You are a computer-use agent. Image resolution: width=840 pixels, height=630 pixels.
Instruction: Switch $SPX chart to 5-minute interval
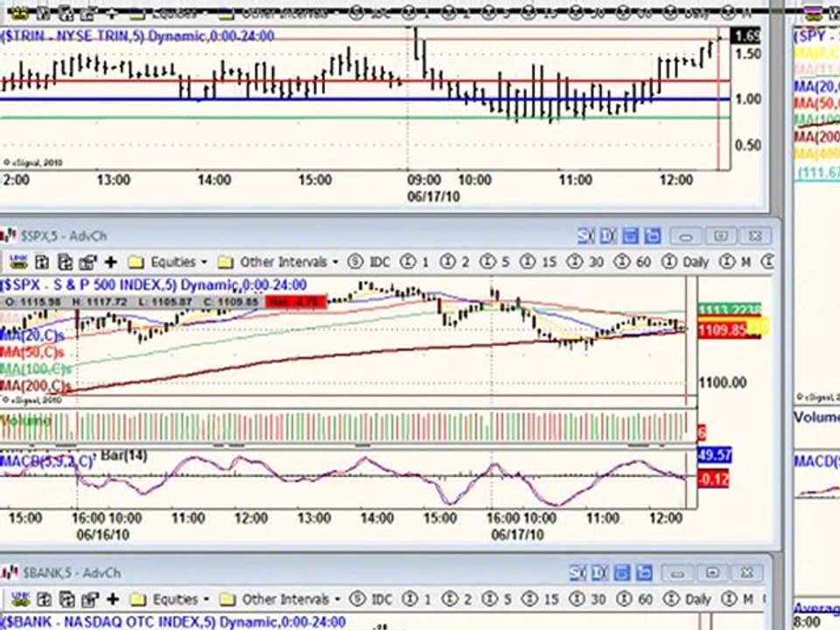[x=494, y=262]
